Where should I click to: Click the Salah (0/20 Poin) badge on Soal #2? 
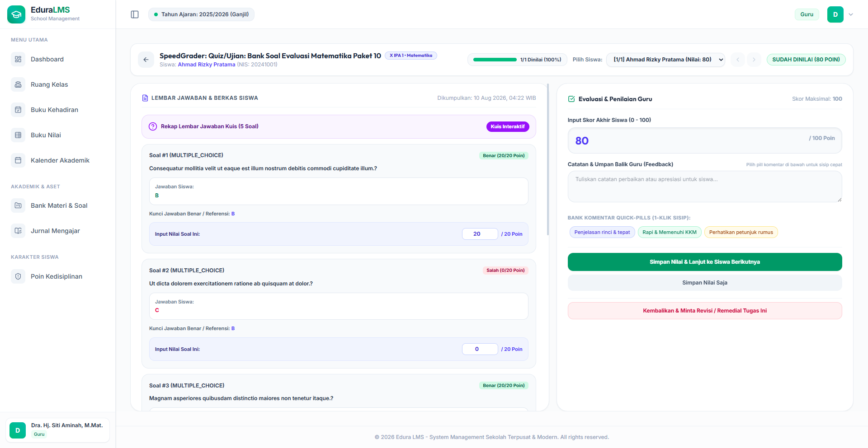coord(505,271)
